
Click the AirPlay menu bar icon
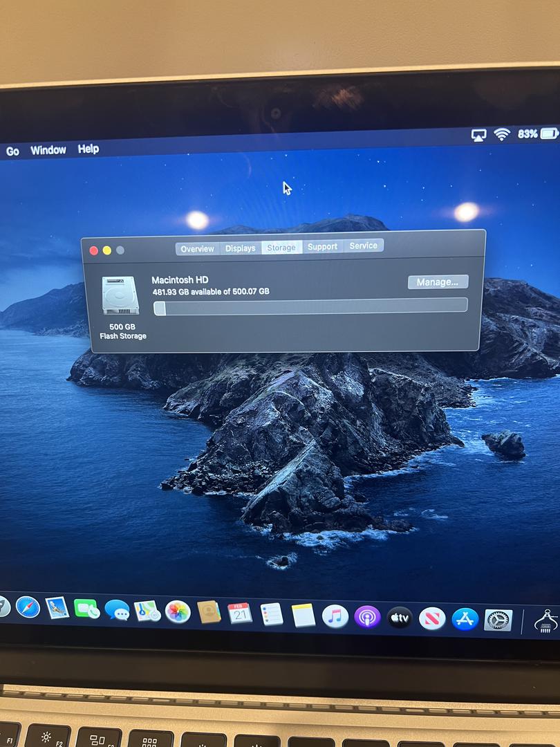(478, 136)
